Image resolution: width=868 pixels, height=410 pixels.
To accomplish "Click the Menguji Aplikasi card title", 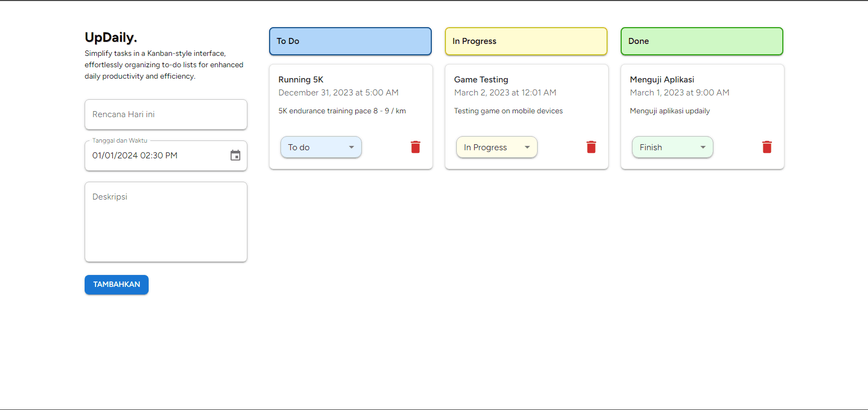I will 662,80.
